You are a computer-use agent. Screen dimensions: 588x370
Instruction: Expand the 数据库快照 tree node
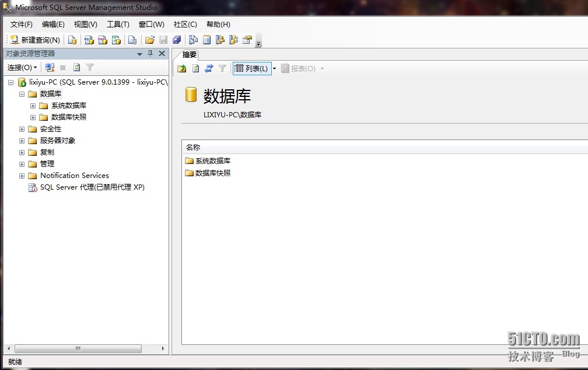tap(33, 117)
